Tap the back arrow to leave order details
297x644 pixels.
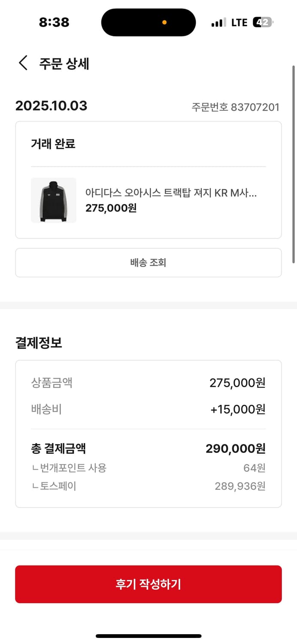pos(22,63)
